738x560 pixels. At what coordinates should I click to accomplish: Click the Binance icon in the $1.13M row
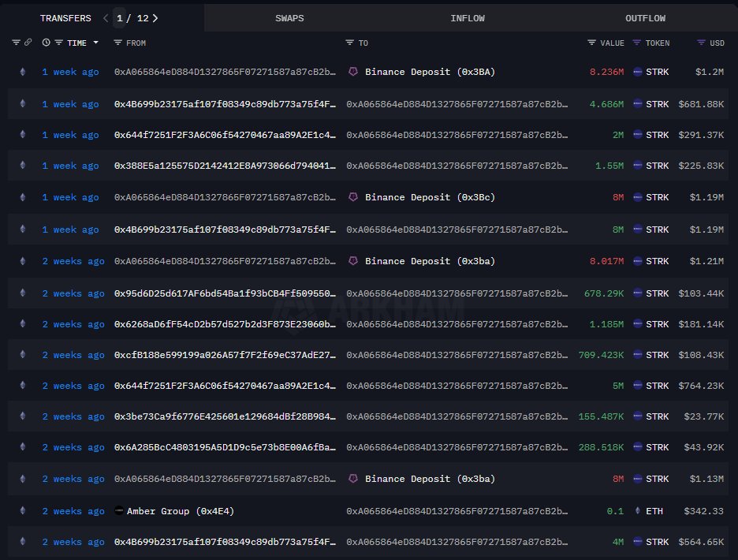coord(353,479)
